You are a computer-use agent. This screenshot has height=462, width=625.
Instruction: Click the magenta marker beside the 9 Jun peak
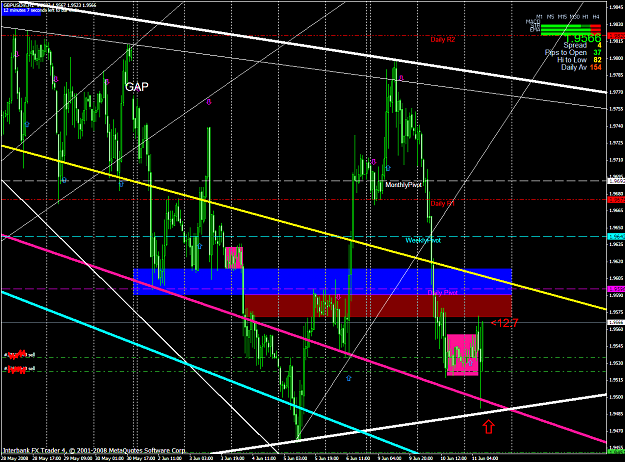tap(401, 78)
